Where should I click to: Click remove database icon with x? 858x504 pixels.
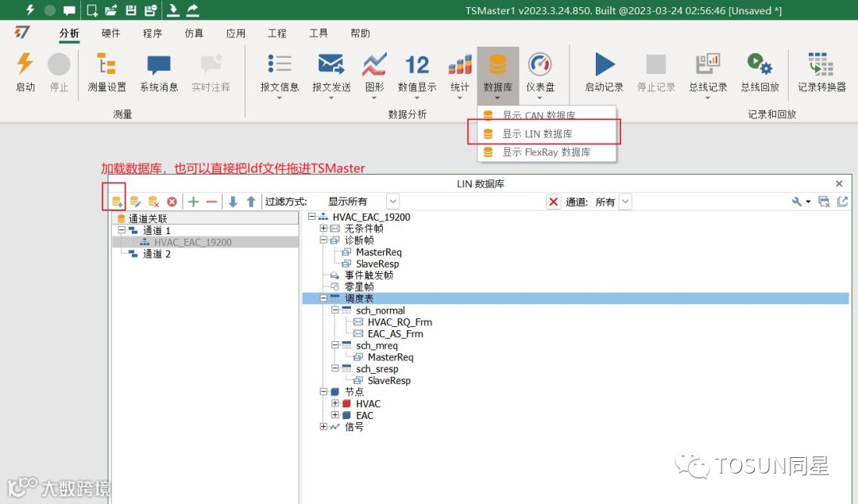153,202
